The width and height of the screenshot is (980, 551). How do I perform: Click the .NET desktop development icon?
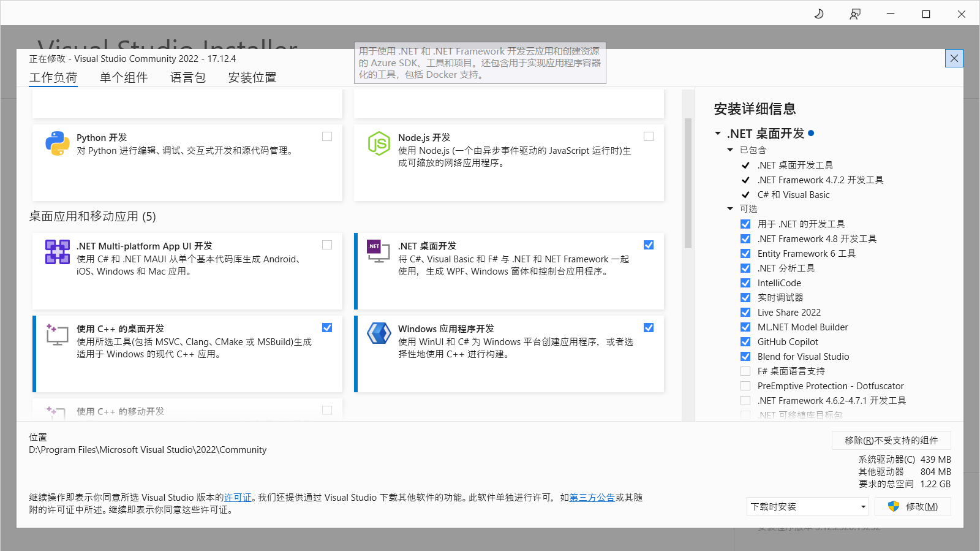[378, 251]
